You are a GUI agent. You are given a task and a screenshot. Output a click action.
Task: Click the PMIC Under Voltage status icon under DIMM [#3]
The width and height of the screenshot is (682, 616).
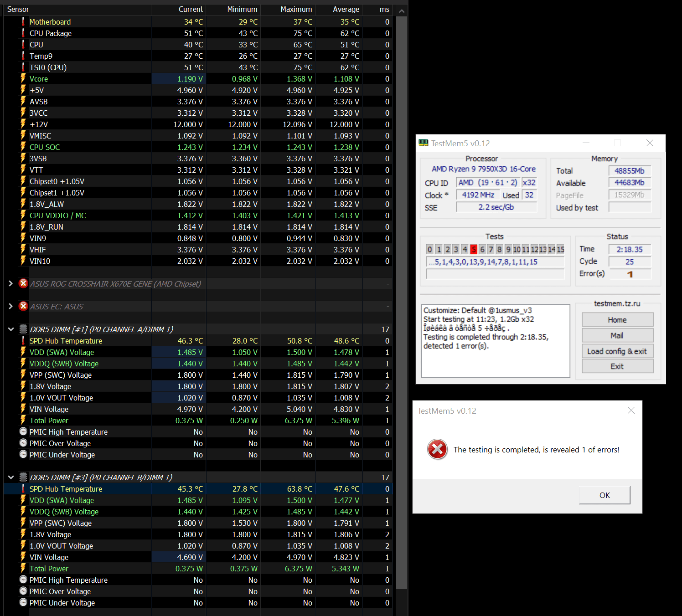pyautogui.click(x=23, y=602)
